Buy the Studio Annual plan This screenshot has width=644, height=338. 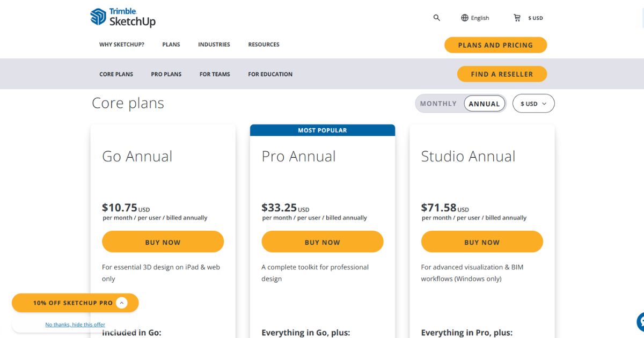pyautogui.click(x=482, y=242)
